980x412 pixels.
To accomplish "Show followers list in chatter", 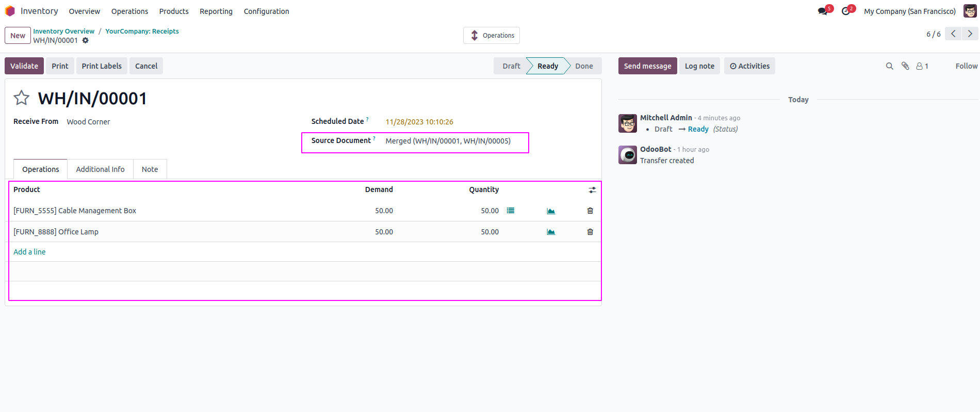I will click(x=922, y=66).
